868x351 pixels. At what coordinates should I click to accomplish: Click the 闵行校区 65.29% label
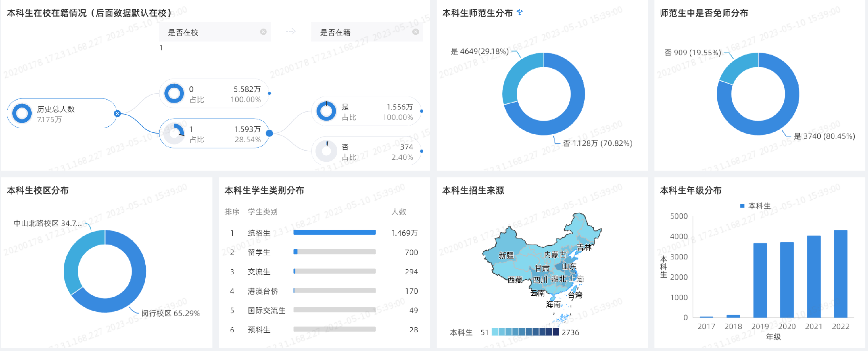pos(170,313)
